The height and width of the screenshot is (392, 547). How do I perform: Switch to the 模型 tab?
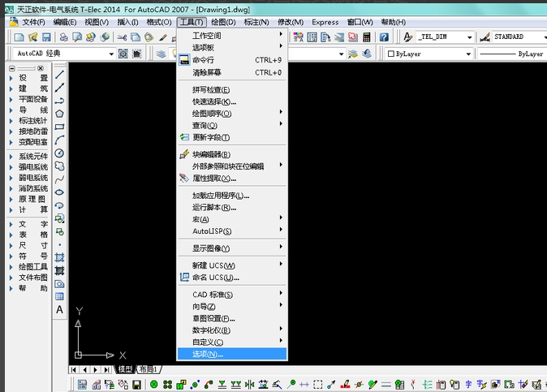125,369
